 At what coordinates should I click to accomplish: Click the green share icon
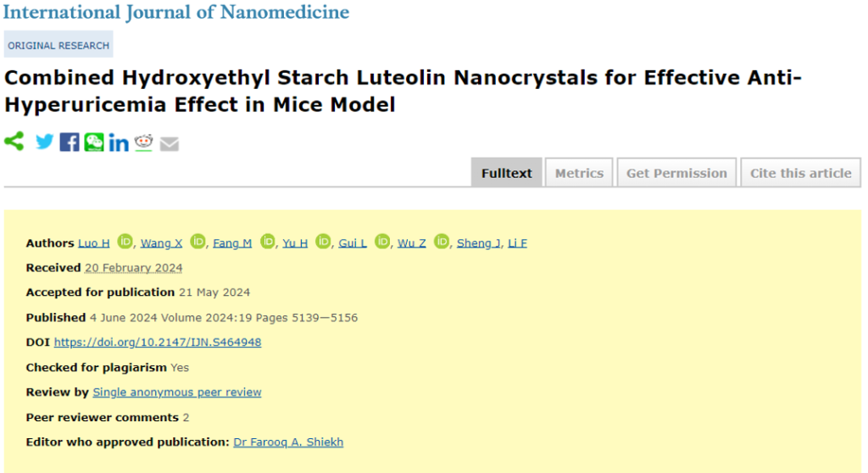(14, 142)
